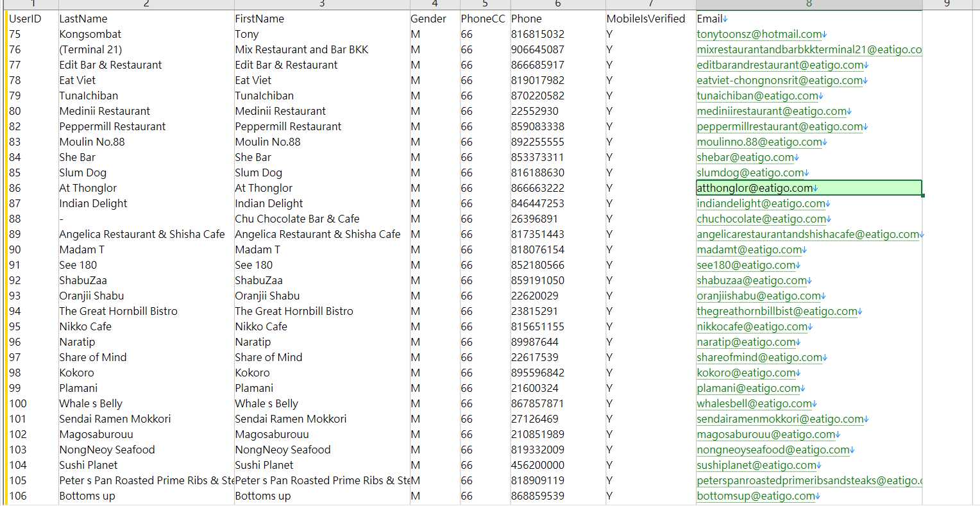This screenshot has height=506, width=980.
Task: Select the shareofmind@eatigo.com email cell
Action: click(809, 357)
